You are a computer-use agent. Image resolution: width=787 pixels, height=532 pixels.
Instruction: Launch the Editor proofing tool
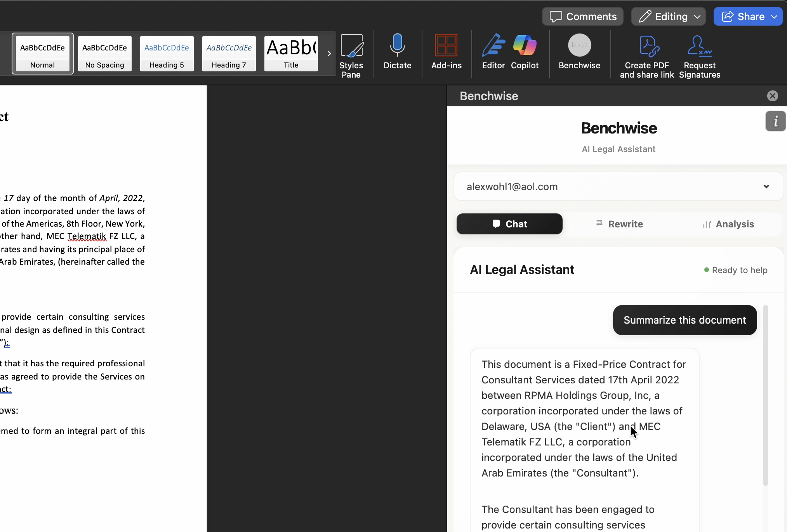point(493,52)
